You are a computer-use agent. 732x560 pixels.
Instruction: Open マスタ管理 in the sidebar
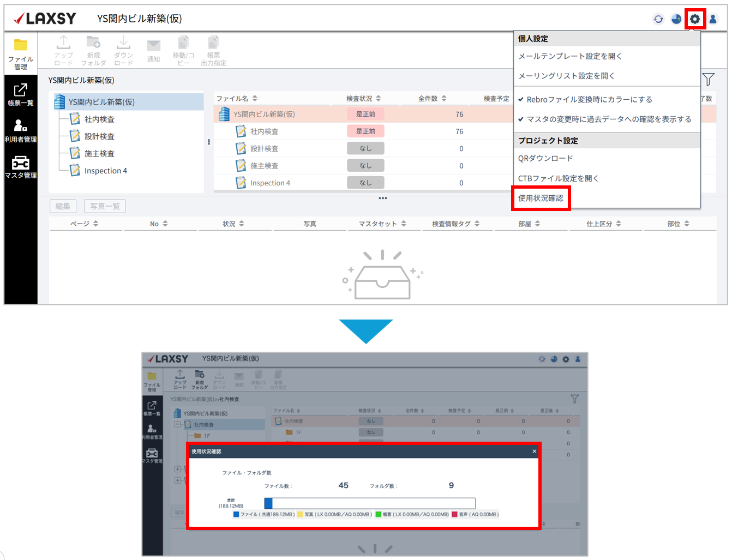coord(21,167)
